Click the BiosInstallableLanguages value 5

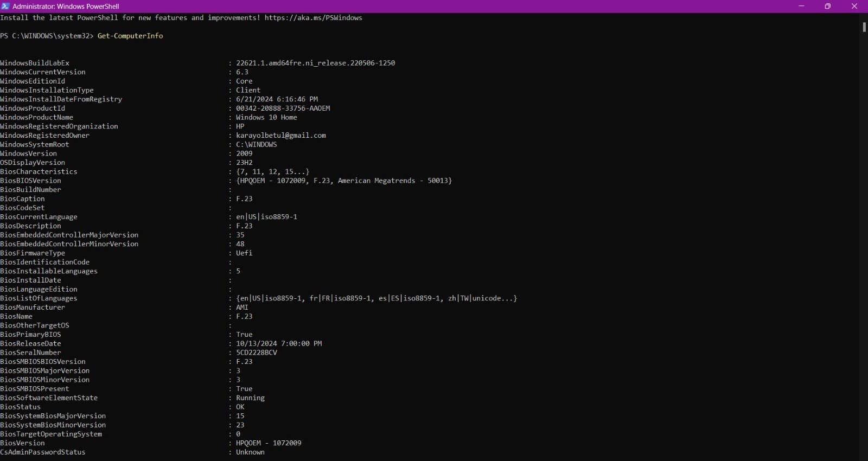click(x=238, y=271)
